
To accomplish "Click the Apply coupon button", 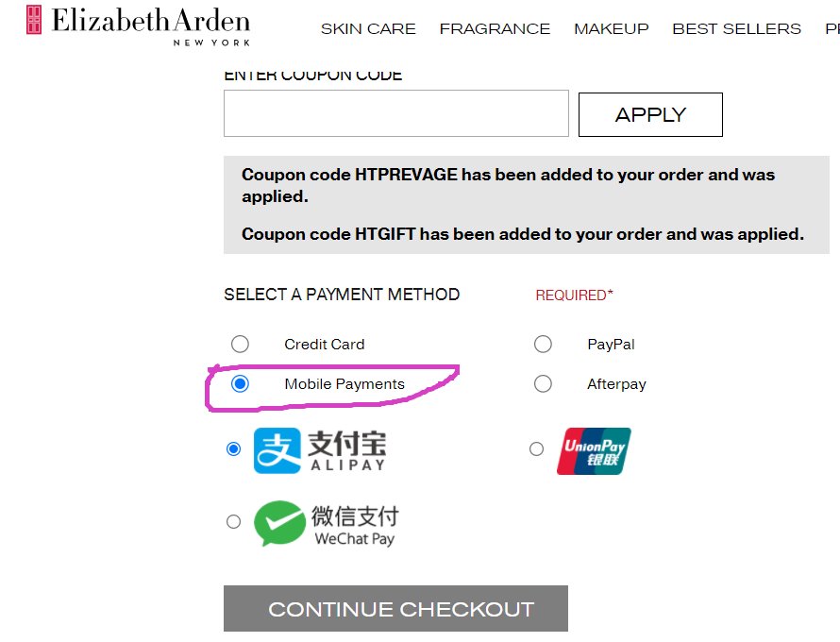I will pyautogui.click(x=650, y=114).
